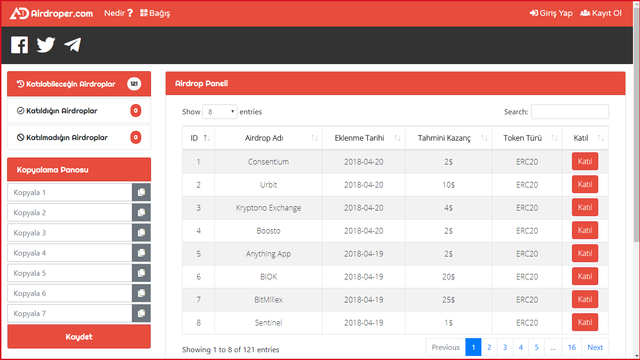640x360 pixels.
Task: Click the 20$ estimated earning cell
Action: point(448,277)
